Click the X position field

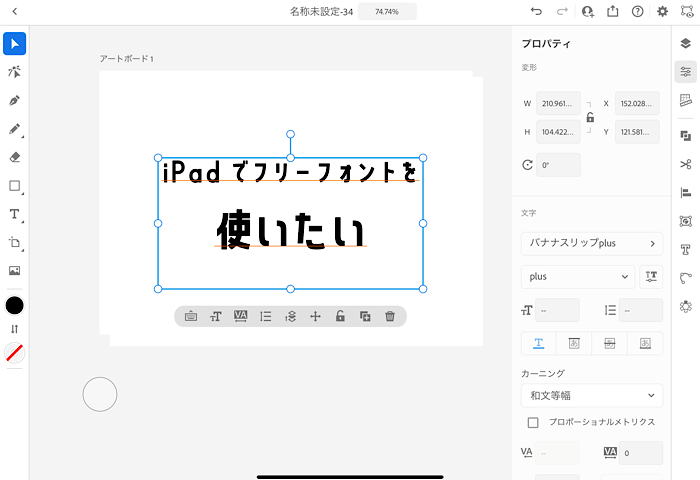coord(637,104)
